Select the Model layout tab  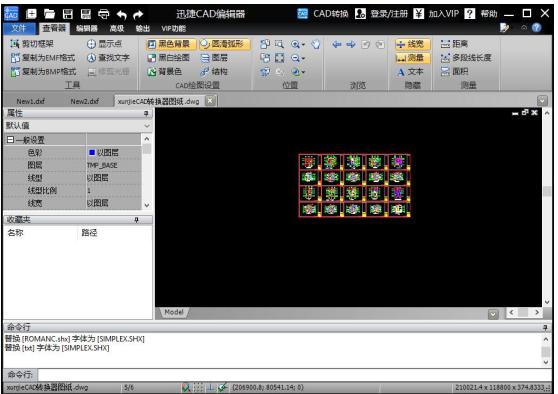tap(174, 312)
